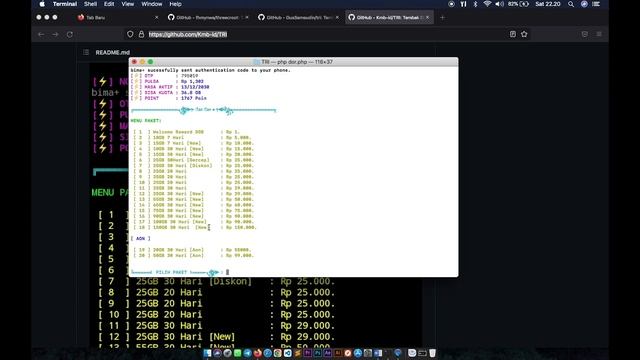Click the README.md heading on GitHub
The image size is (640, 360).
tap(113, 52)
